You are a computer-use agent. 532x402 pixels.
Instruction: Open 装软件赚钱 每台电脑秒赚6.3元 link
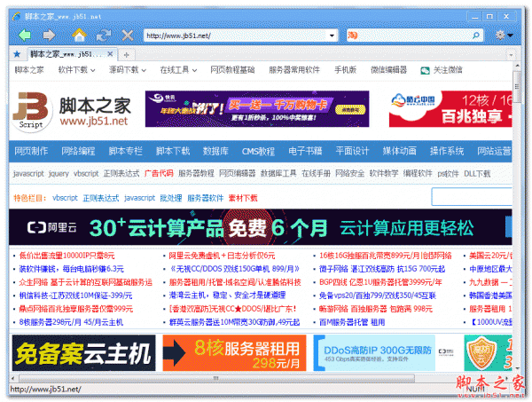coord(71,269)
